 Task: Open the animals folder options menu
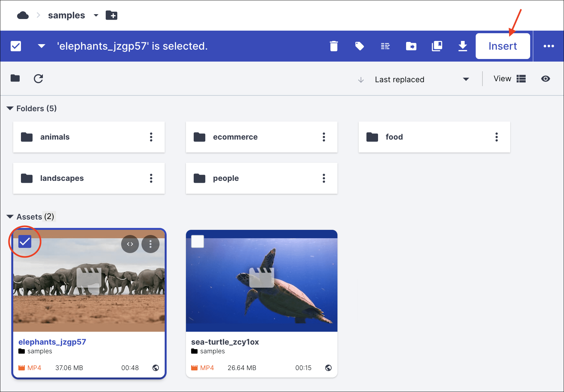pyautogui.click(x=151, y=137)
